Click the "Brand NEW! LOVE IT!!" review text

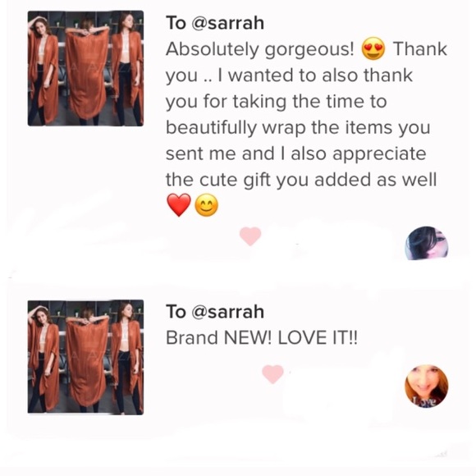(x=262, y=337)
